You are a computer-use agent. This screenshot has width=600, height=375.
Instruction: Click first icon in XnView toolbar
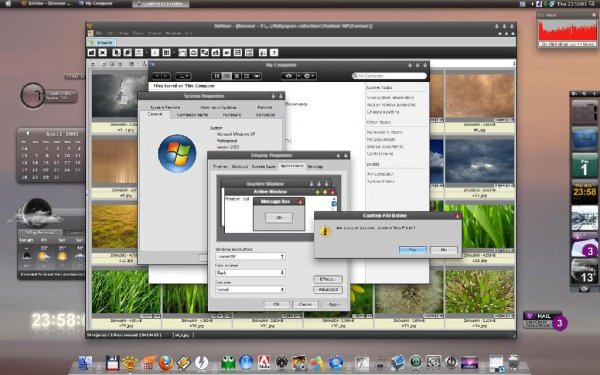[92, 52]
